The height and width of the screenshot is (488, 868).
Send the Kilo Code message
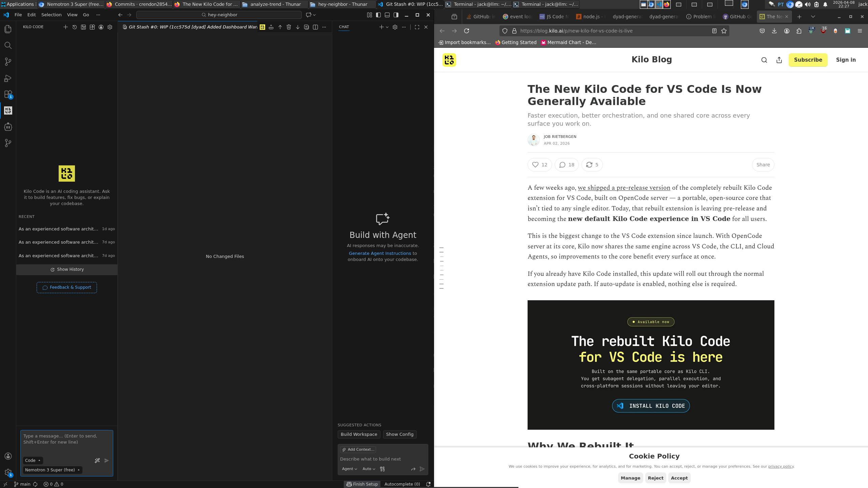(106, 461)
